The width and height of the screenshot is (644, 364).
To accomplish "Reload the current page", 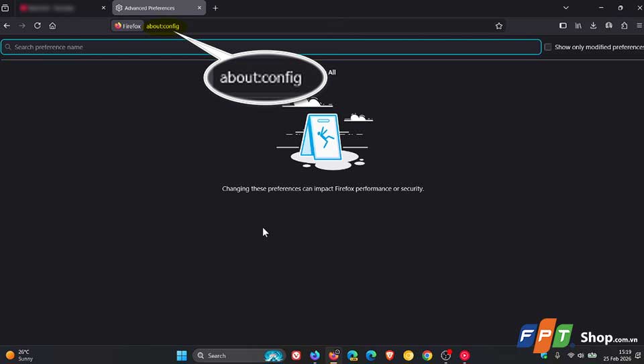I will click(38, 26).
